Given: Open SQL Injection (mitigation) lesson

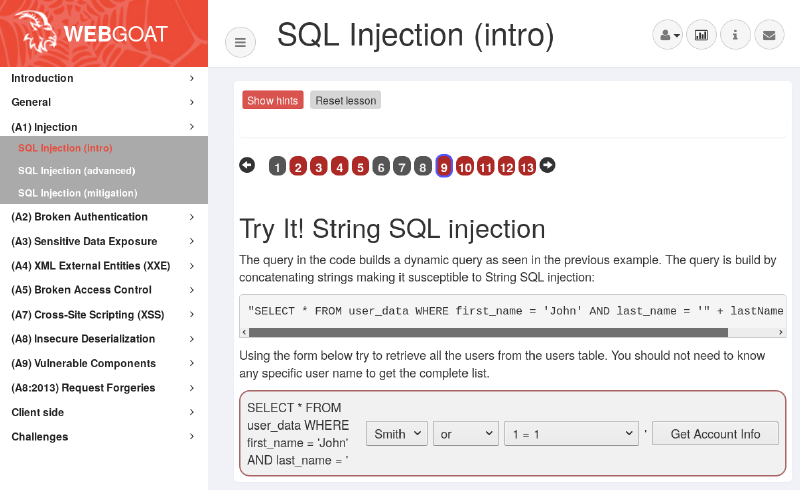Looking at the screenshot, I should [x=78, y=193].
